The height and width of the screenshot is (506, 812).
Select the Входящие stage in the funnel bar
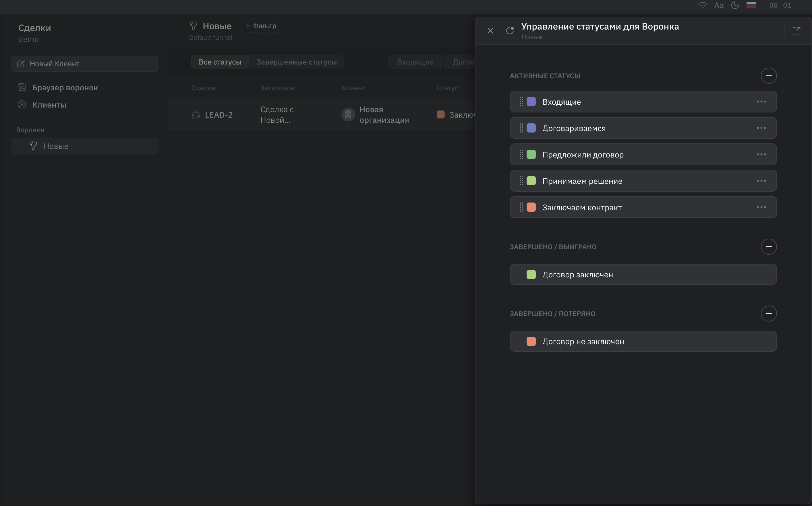point(415,62)
